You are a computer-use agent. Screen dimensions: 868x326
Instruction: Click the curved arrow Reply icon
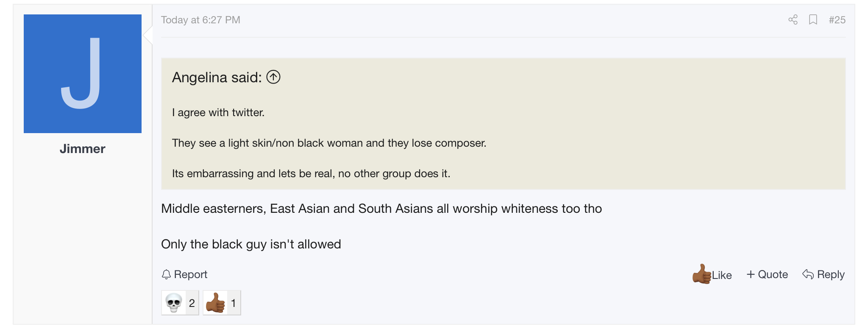coord(808,274)
